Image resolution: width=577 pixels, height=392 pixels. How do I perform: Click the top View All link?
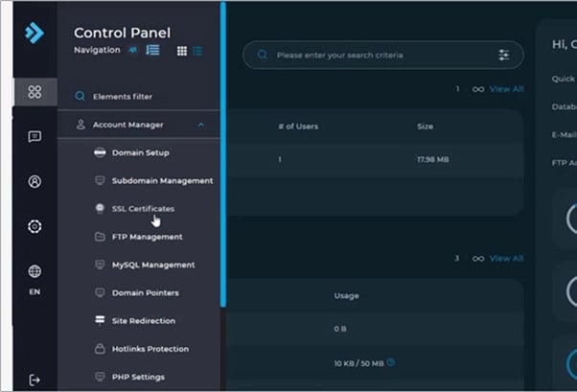pyautogui.click(x=506, y=89)
